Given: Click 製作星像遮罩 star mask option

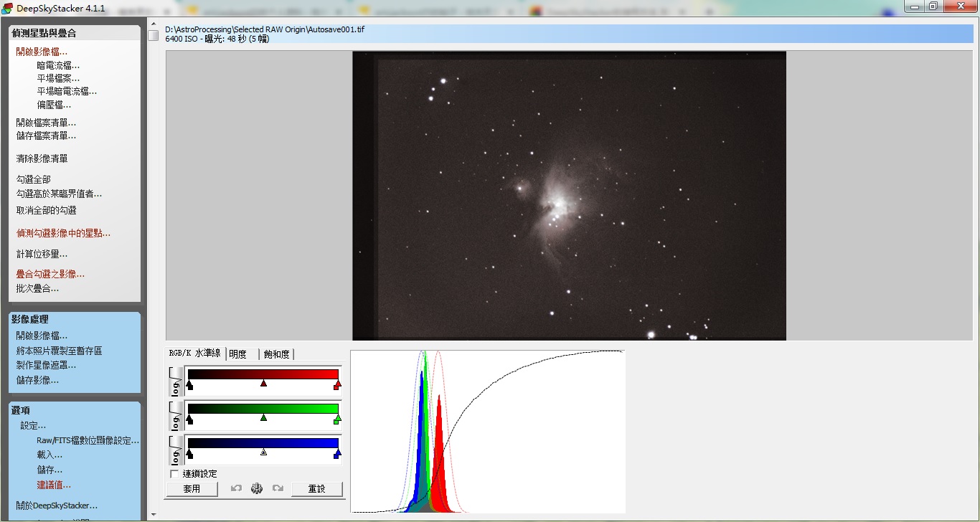Looking at the screenshot, I should coord(46,365).
